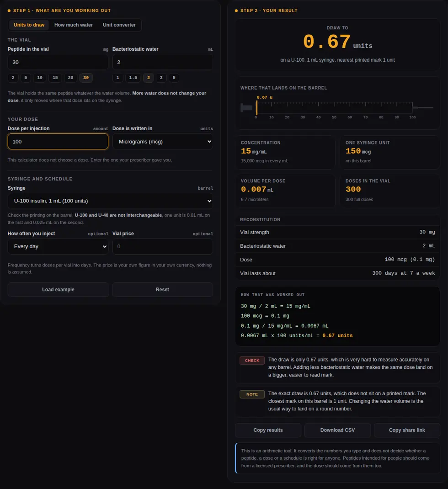This screenshot has width=448, height=489.
Task: Select the Unit converter tab
Action: pyautogui.click(x=119, y=25)
